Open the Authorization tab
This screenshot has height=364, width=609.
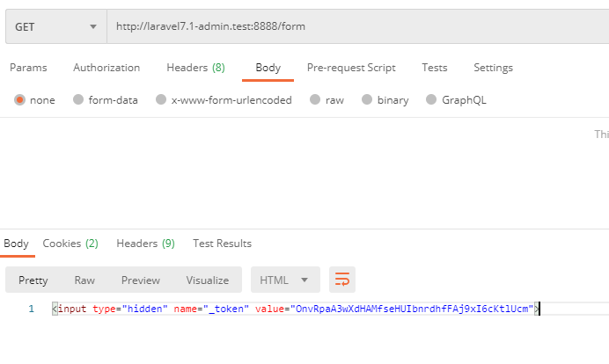[x=106, y=68]
